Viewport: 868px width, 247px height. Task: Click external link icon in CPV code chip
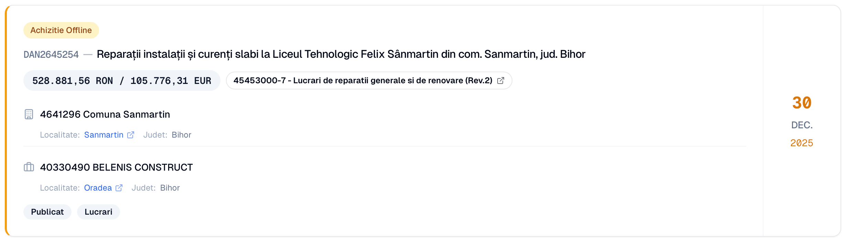[x=501, y=80]
